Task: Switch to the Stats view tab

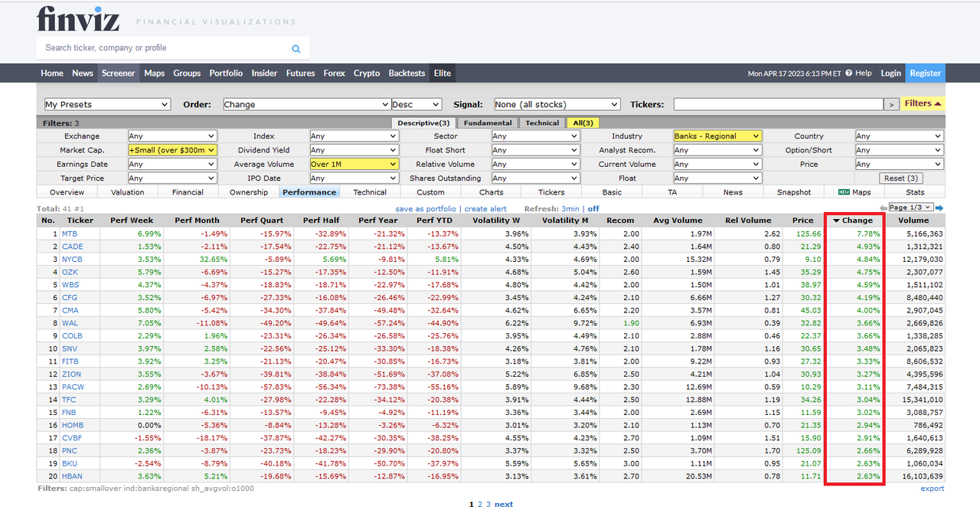Action: pos(915,192)
